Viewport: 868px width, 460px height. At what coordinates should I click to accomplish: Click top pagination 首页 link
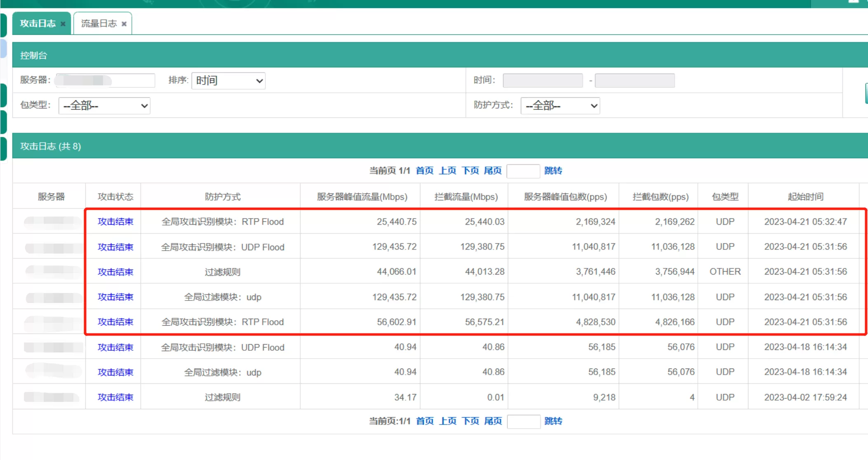click(425, 171)
